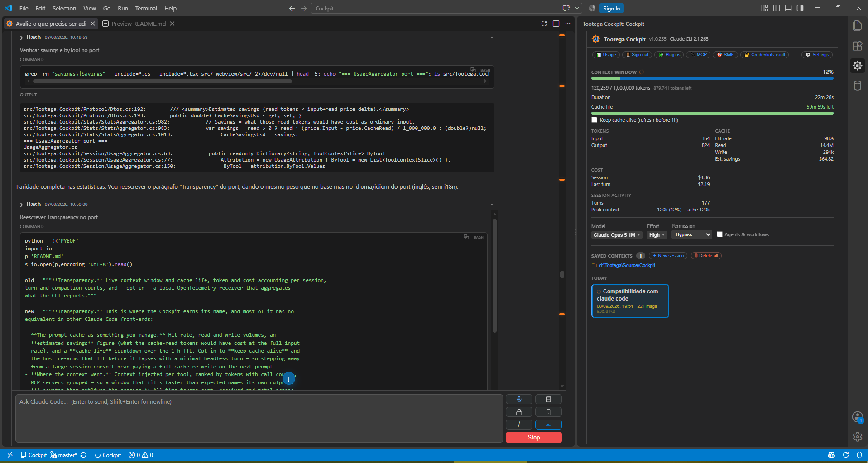Open the Manage gear icon in activity bar

tap(858, 437)
